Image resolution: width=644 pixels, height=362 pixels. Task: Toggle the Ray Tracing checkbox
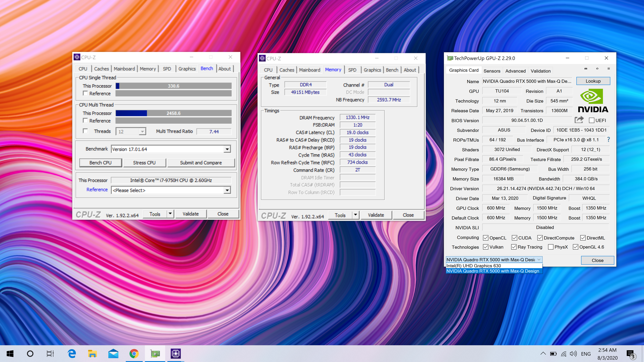514,247
